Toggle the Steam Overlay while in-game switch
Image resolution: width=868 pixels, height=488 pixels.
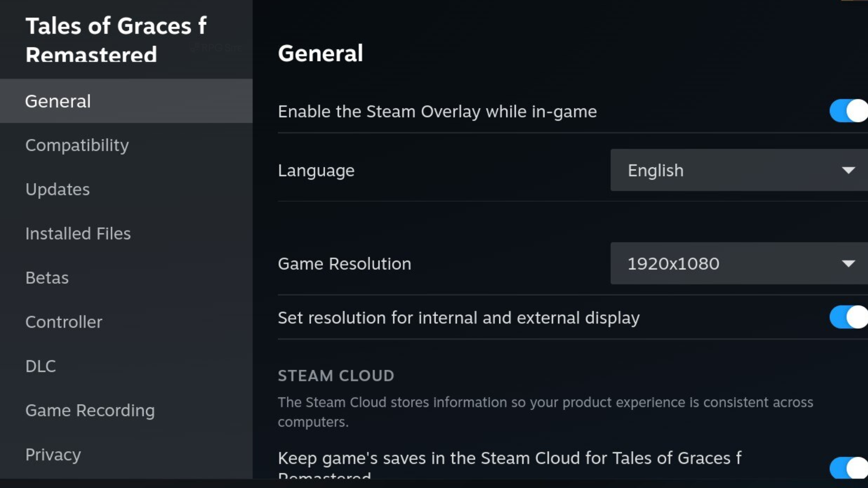point(849,111)
